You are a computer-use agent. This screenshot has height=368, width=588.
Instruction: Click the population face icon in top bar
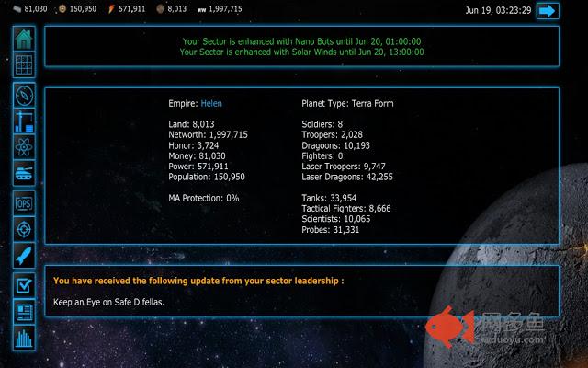click(x=62, y=8)
